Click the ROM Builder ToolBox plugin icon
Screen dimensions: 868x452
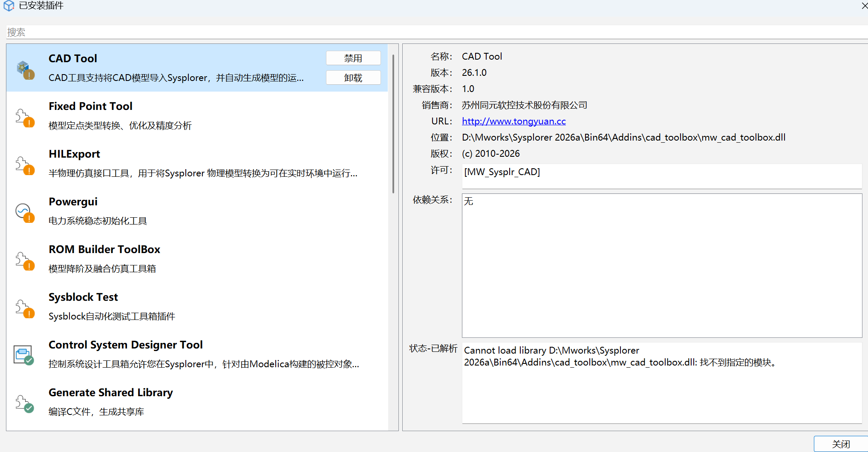click(x=25, y=261)
